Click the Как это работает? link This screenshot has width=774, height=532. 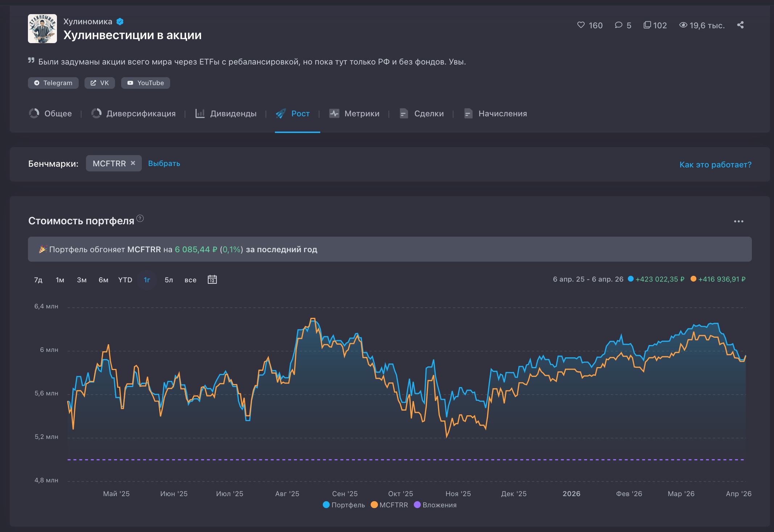[x=715, y=165]
